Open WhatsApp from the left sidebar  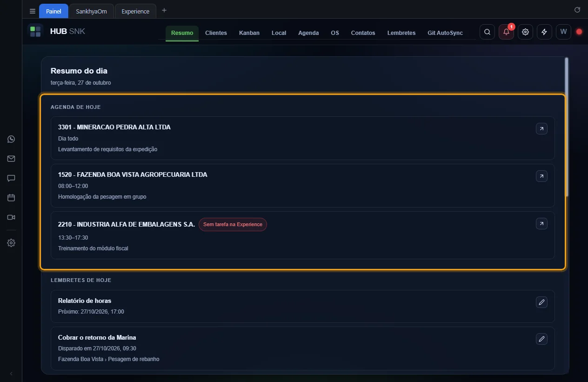coord(11,139)
